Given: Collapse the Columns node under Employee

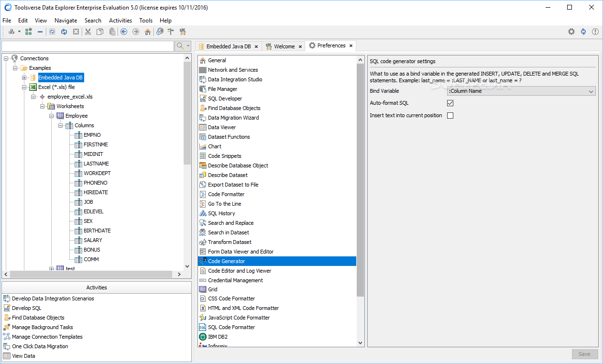Looking at the screenshot, I should pos(61,125).
